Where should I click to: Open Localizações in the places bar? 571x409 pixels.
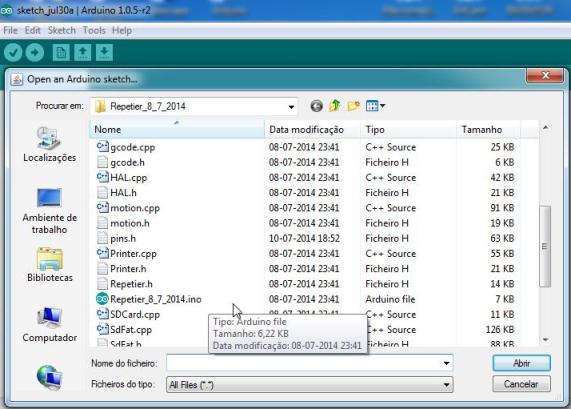[50, 144]
